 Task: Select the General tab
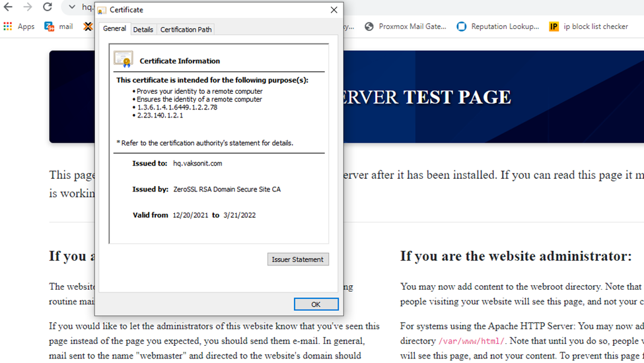click(x=114, y=29)
